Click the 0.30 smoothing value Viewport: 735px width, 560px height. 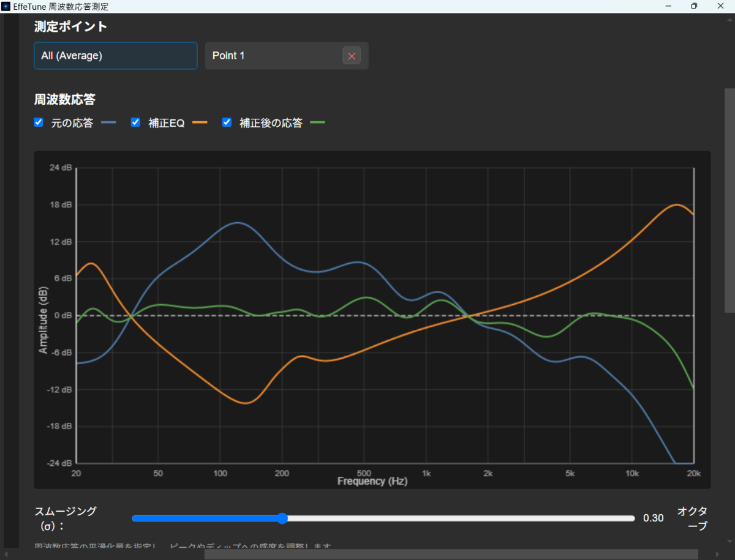pos(653,518)
